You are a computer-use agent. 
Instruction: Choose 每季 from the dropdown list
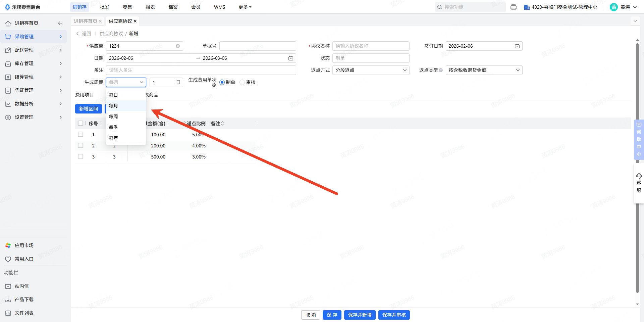[x=126, y=127]
